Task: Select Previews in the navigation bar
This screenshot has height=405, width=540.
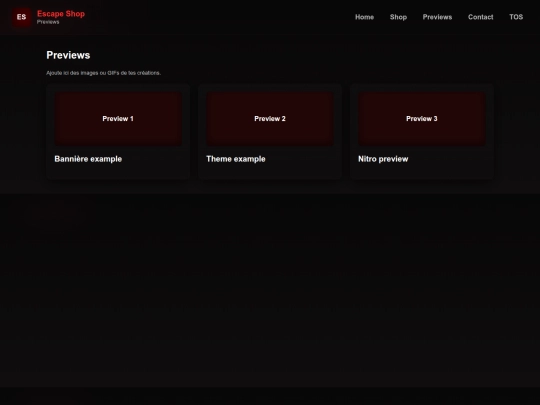Action: (x=437, y=17)
